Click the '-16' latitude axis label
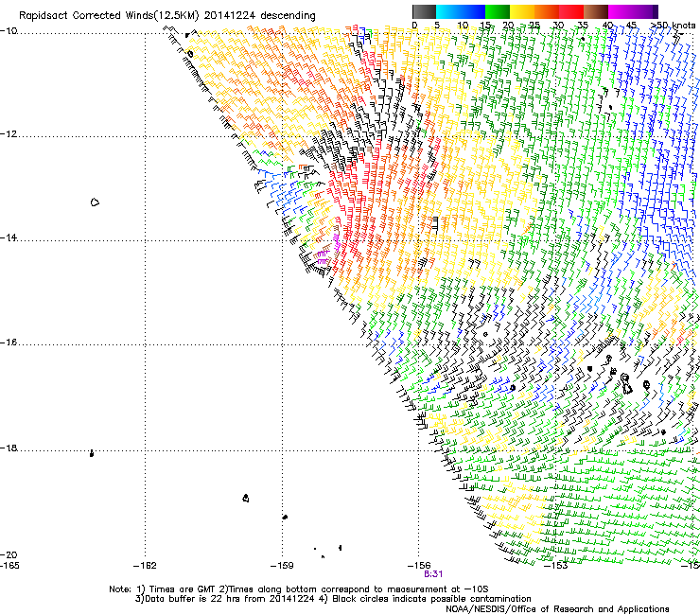Screen dimensions: 700x615 pyautogui.click(x=9, y=343)
